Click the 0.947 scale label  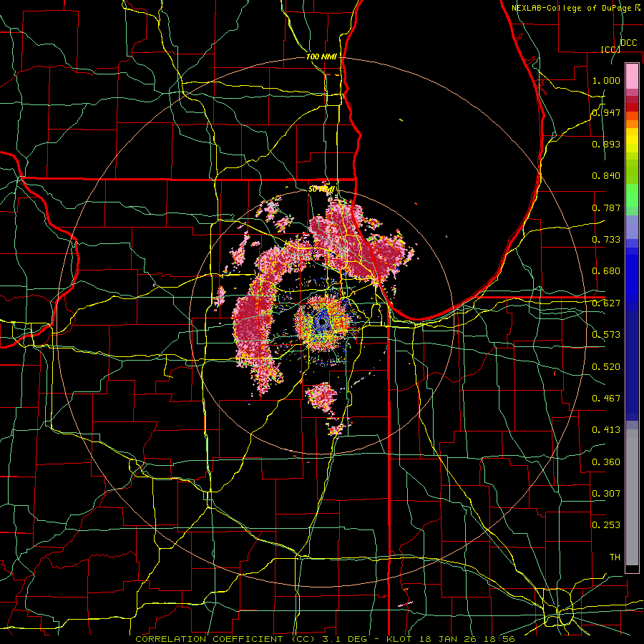point(606,112)
